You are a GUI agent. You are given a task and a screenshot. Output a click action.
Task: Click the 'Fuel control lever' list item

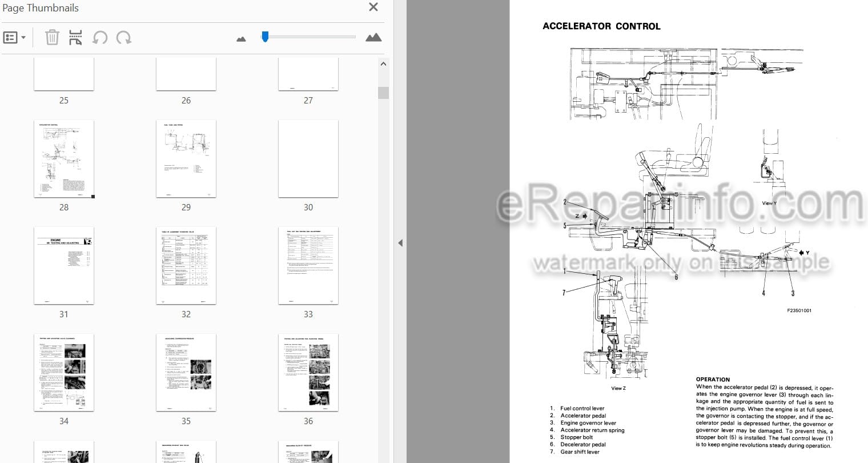[x=582, y=409]
